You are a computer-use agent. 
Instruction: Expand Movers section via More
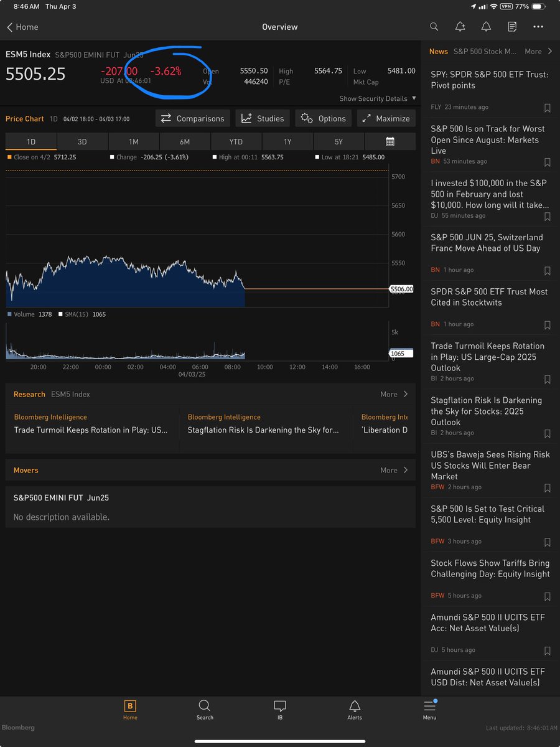[394, 470]
